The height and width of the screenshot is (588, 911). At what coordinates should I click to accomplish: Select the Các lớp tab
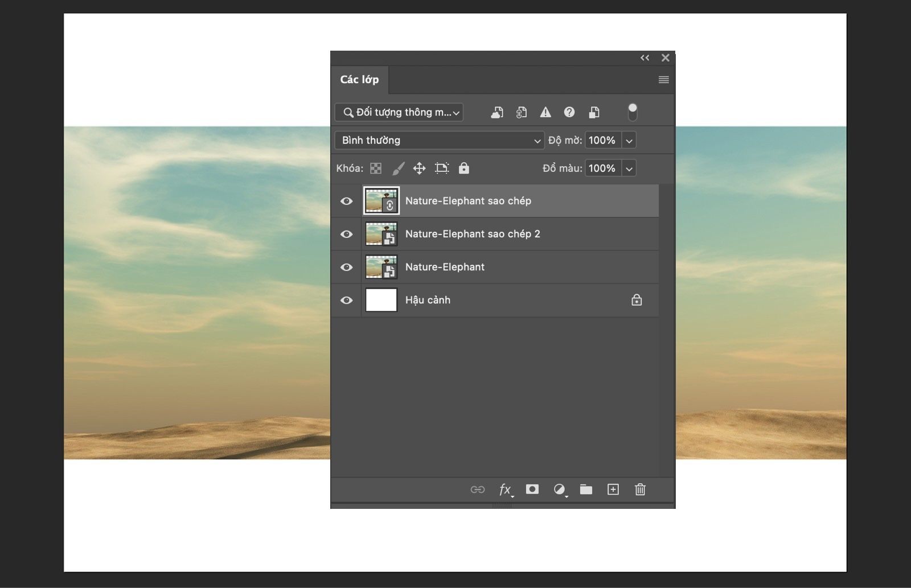tap(359, 80)
